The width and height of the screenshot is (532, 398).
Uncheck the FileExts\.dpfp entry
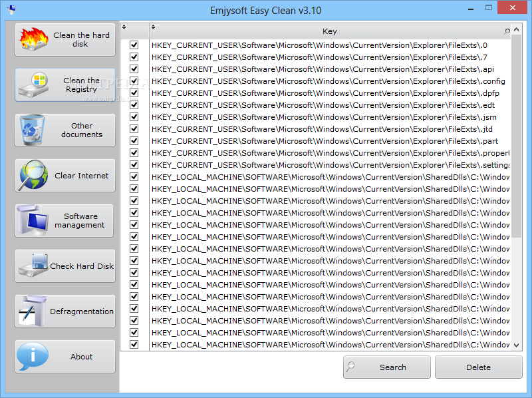[134, 93]
